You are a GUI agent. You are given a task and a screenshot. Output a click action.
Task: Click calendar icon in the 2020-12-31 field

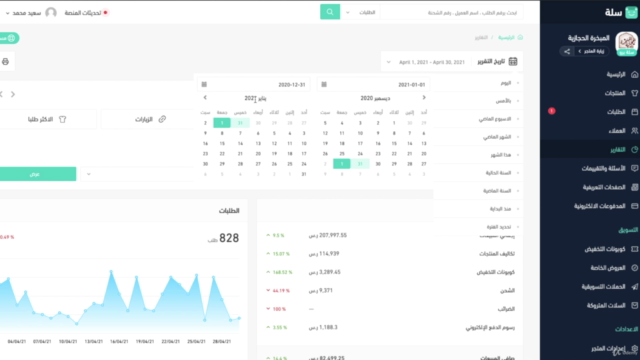(204, 84)
